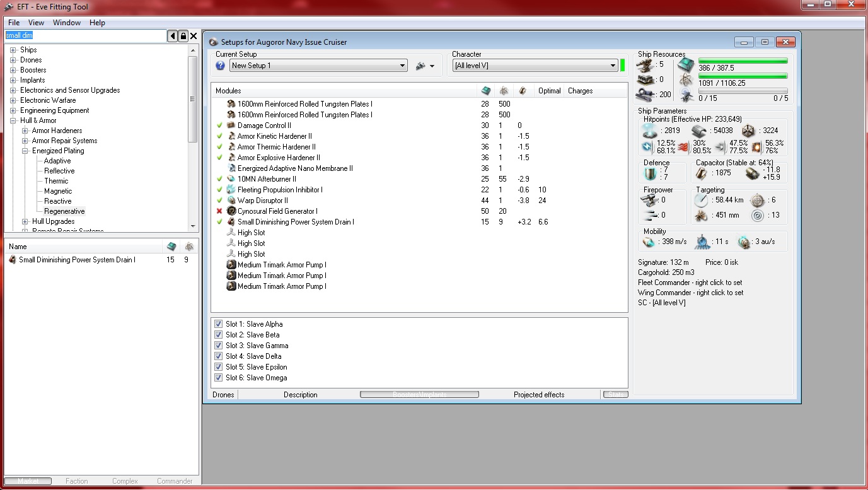This screenshot has width=868, height=490.
Task: Click the turret hardpoints icon in Ship Resources
Action: pyautogui.click(x=646, y=64)
